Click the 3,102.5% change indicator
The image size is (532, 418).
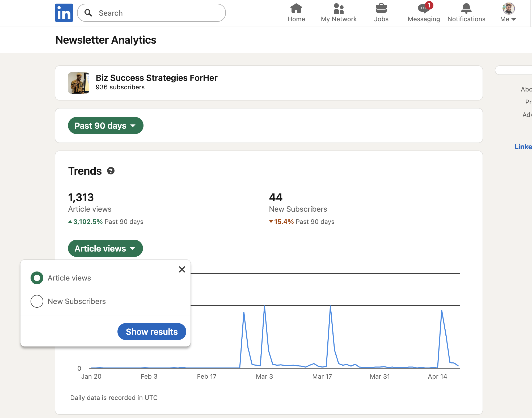(86, 222)
